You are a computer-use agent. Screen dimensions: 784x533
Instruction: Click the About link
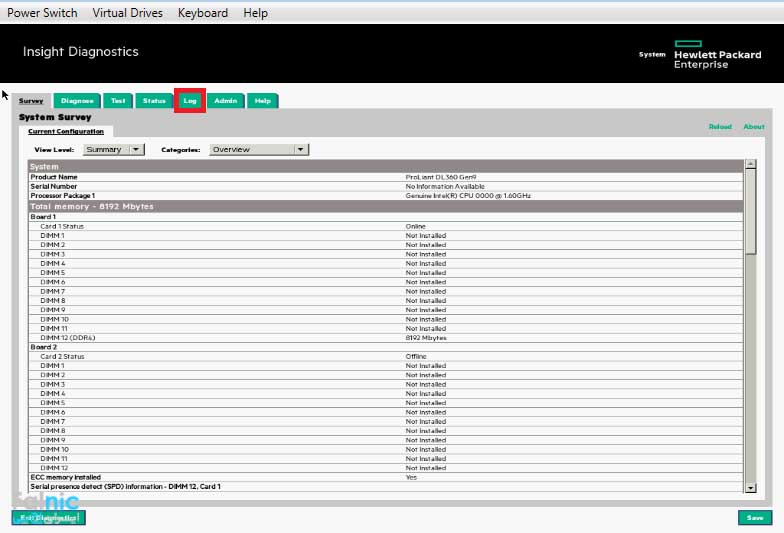(x=753, y=127)
